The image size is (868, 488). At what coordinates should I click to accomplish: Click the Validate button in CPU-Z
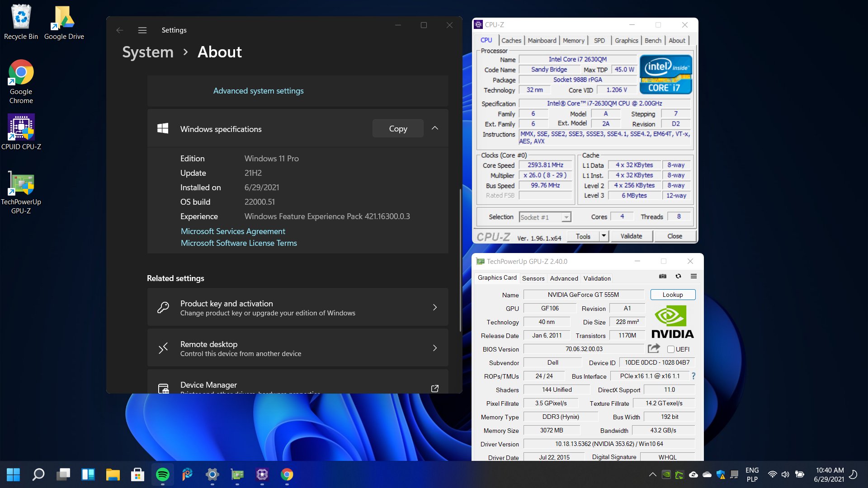point(632,236)
